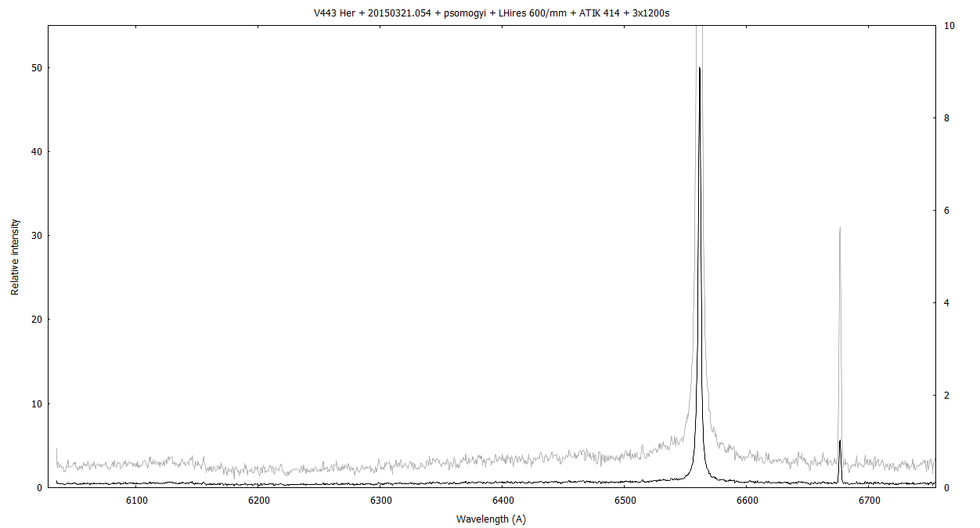Click the 6200 wavelength tick label
Screen dimensions: 980x528
point(258,500)
